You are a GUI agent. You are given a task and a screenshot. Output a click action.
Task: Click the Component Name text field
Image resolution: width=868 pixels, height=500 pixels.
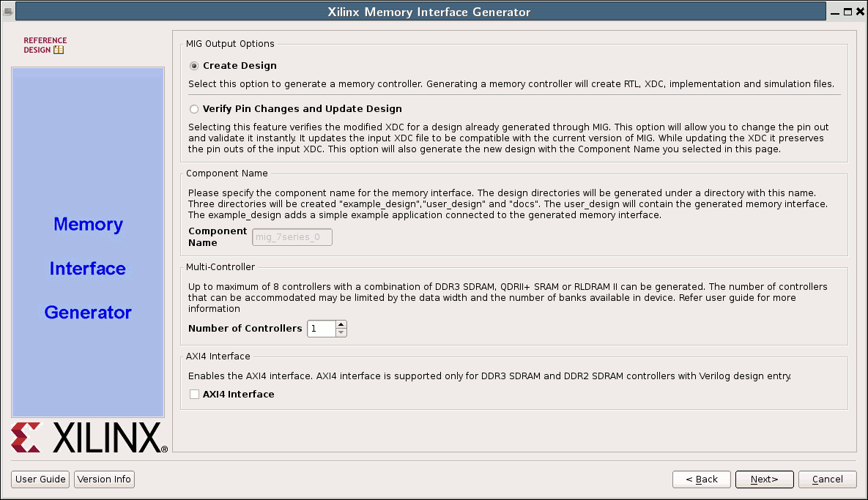pyautogui.click(x=292, y=237)
